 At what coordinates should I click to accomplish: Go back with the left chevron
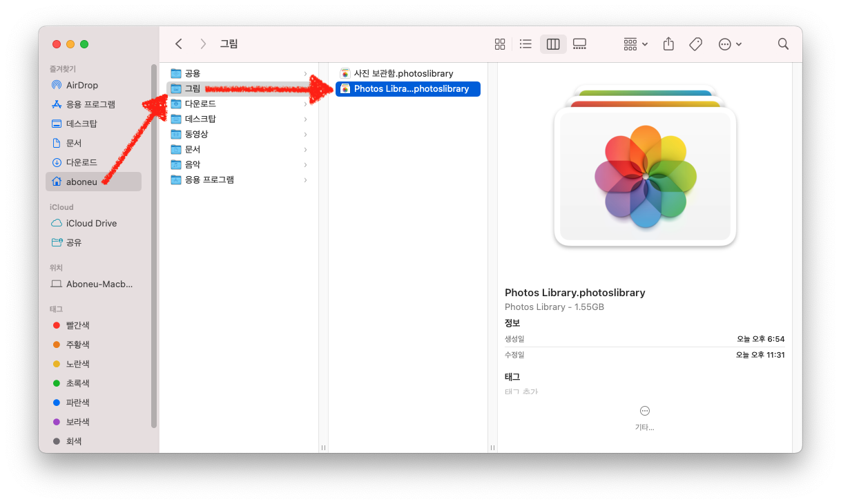pyautogui.click(x=179, y=44)
